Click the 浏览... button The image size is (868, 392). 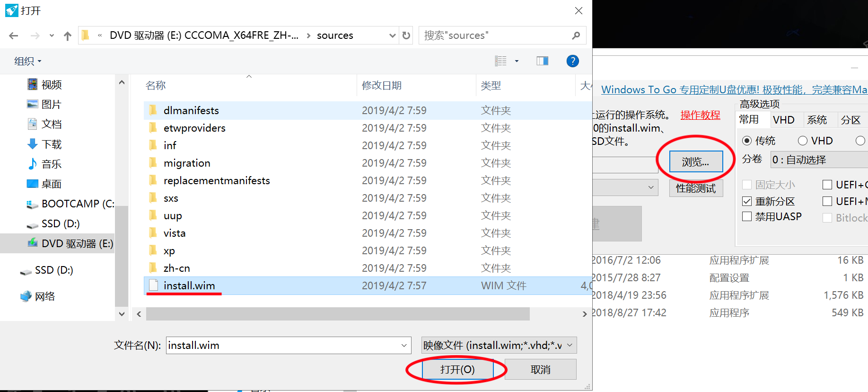(x=696, y=162)
